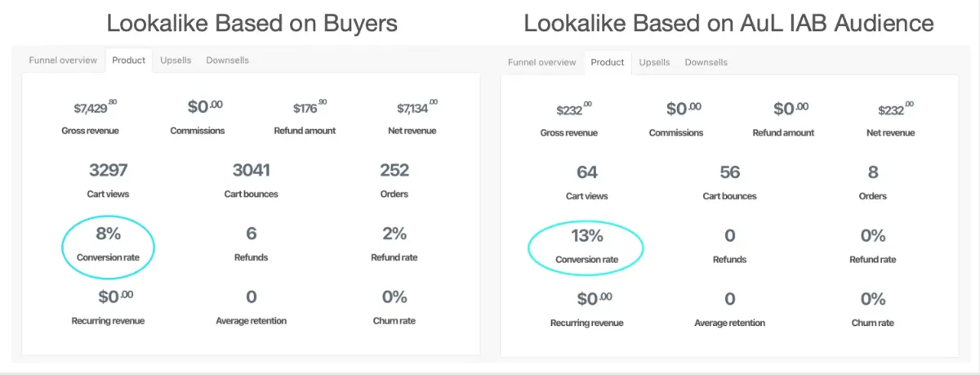Click the 3297 cart views stat
This screenshot has height=375, width=980.
point(109,171)
